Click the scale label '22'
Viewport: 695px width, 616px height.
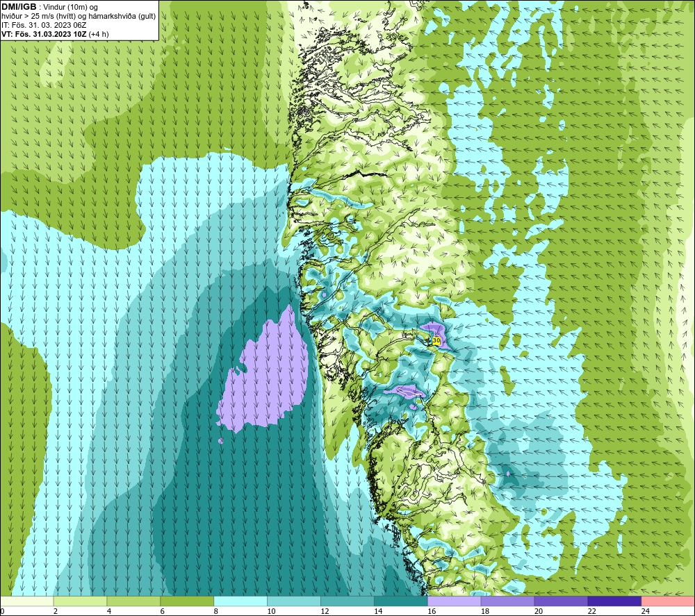pyautogui.click(x=591, y=611)
